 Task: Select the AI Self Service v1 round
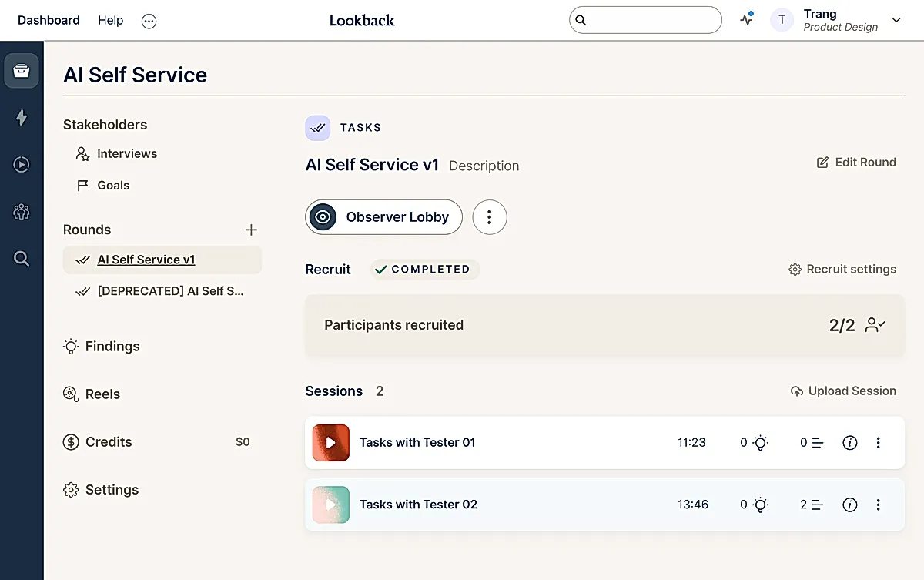click(x=162, y=260)
